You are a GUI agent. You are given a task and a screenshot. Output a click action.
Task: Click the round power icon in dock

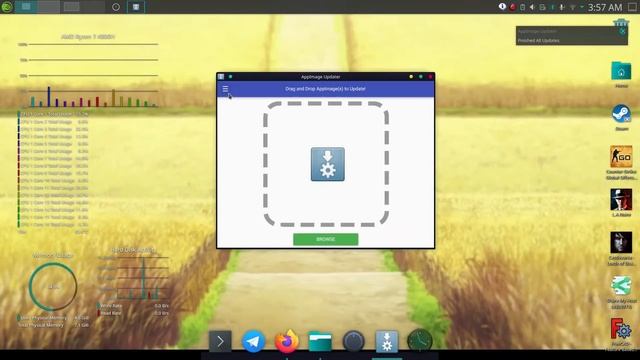353,341
